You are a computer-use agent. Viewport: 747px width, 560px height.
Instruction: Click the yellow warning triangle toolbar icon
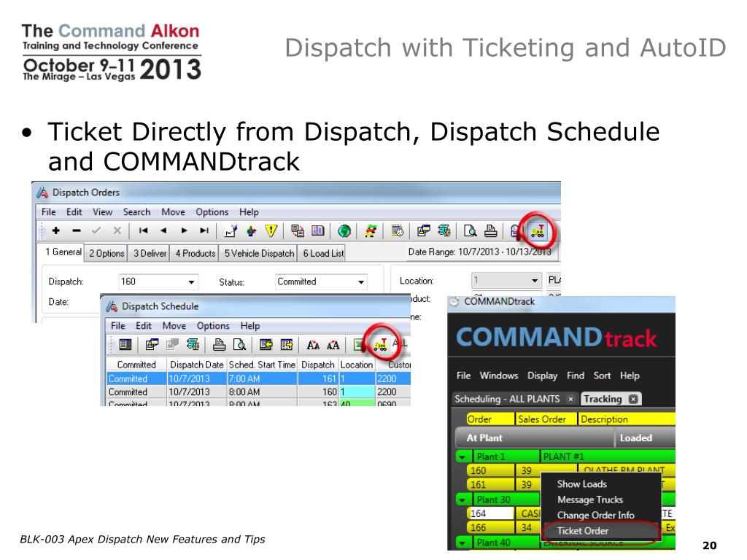pos(271,231)
